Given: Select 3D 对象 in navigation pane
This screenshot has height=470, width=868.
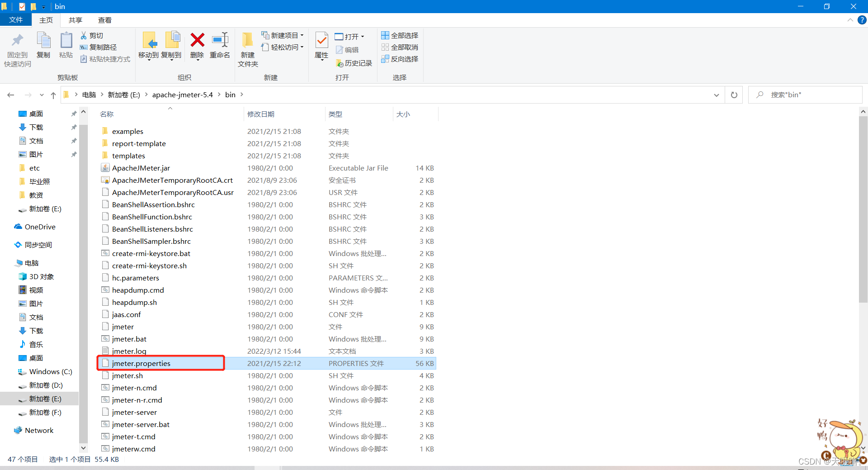Looking at the screenshot, I should pos(36,276).
